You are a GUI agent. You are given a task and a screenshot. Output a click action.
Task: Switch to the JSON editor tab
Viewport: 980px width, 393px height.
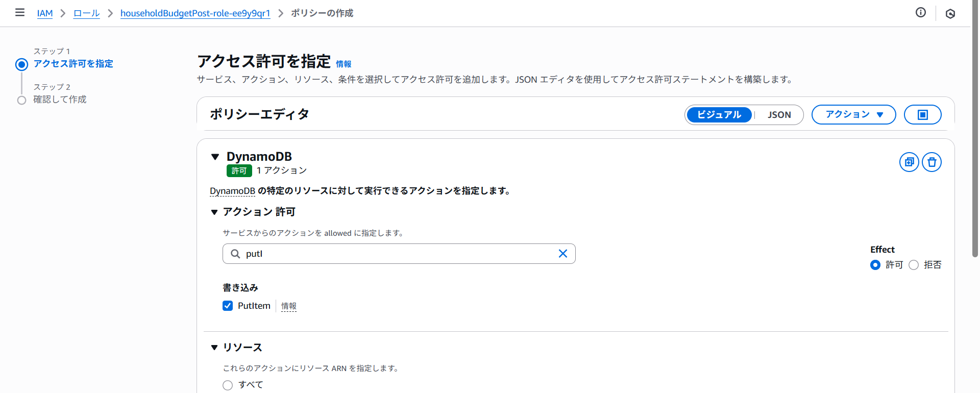(779, 115)
